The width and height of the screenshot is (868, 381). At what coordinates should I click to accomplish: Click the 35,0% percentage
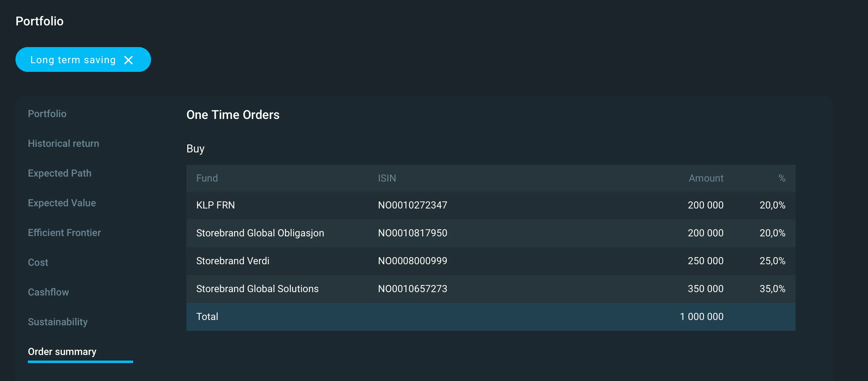pos(772,289)
